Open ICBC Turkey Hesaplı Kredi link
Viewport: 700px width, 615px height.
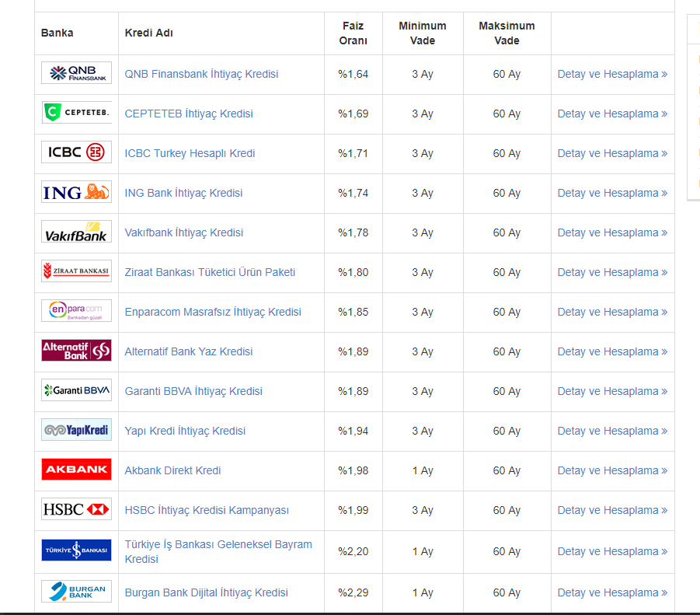pos(190,153)
